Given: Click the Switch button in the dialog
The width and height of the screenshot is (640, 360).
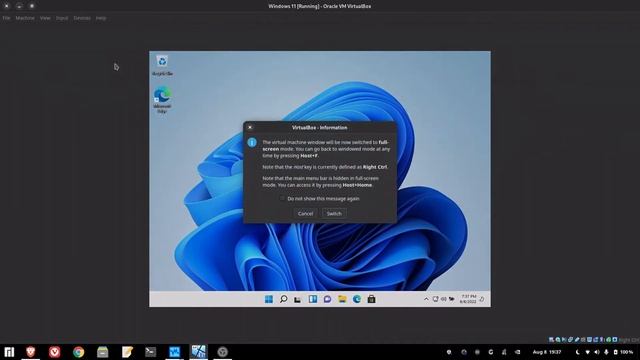Looking at the screenshot, I should pyautogui.click(x=334, y=213).
